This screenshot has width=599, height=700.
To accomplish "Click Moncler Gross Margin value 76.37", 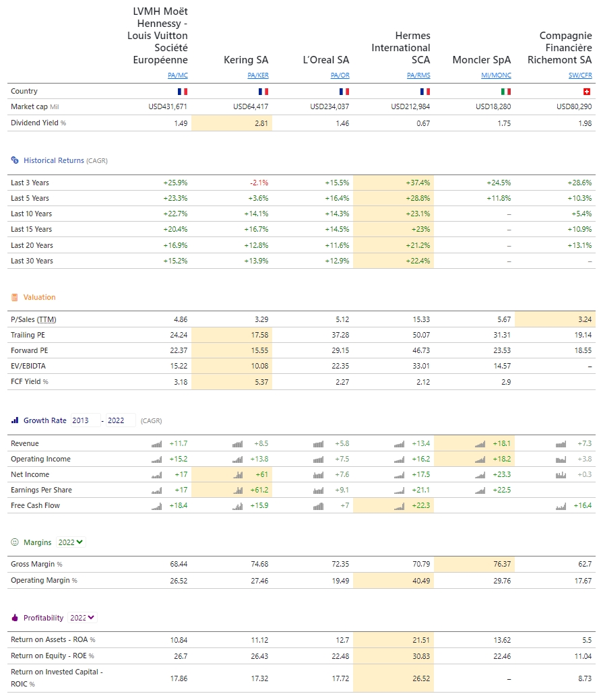I will point(502,565).
